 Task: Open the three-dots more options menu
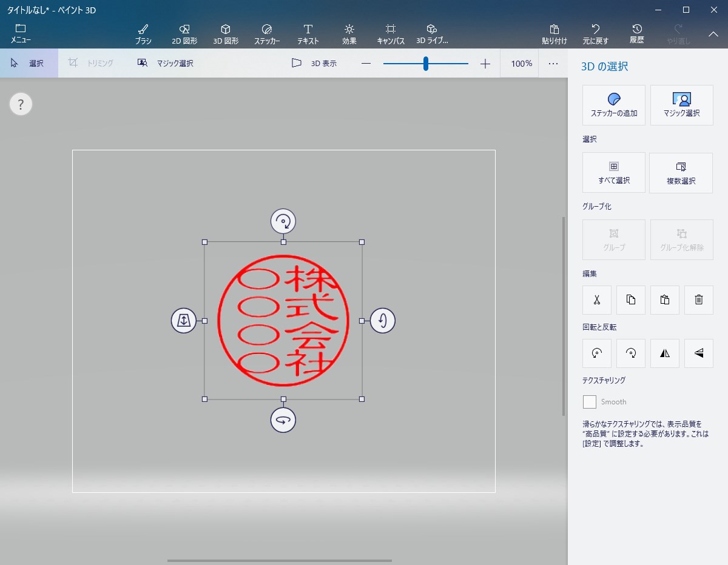click(553, 63)
